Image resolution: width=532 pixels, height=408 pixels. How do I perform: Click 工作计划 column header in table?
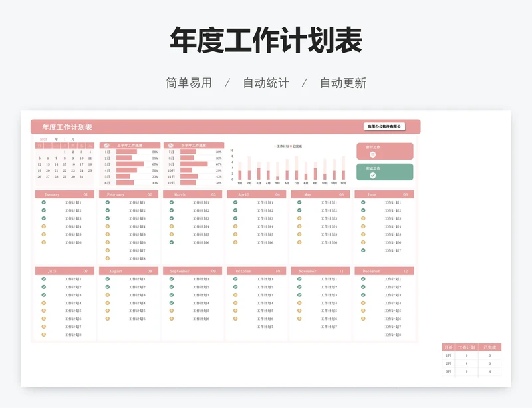pos(467,347)
